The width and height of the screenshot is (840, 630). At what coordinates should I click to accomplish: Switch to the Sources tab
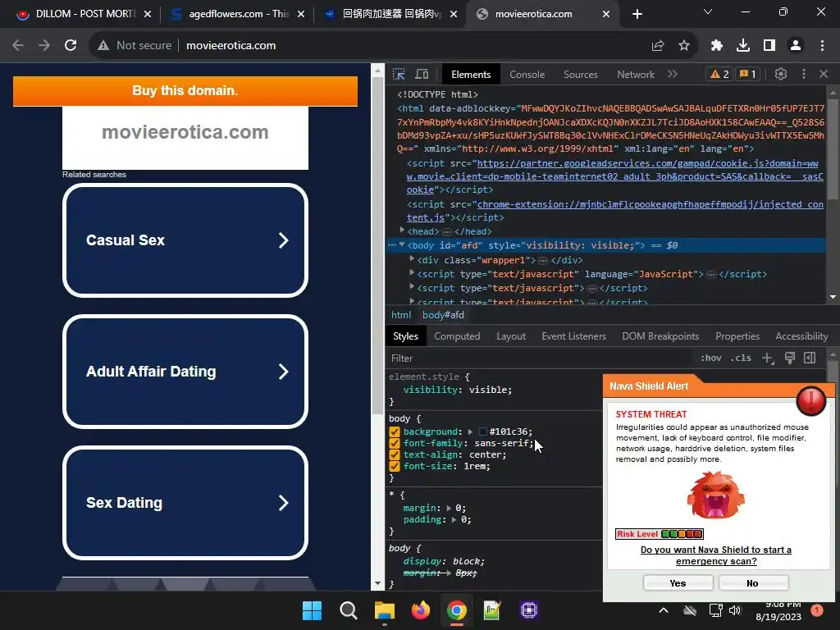pos(581,75)
